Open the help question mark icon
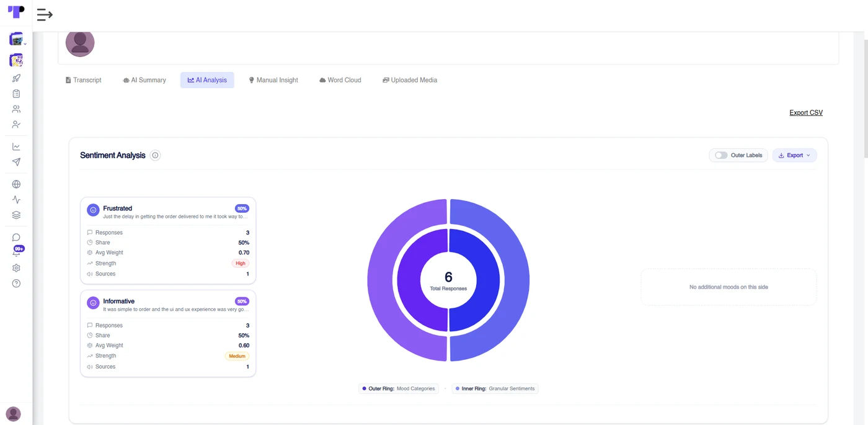868x425 pixels. (16, 284)
